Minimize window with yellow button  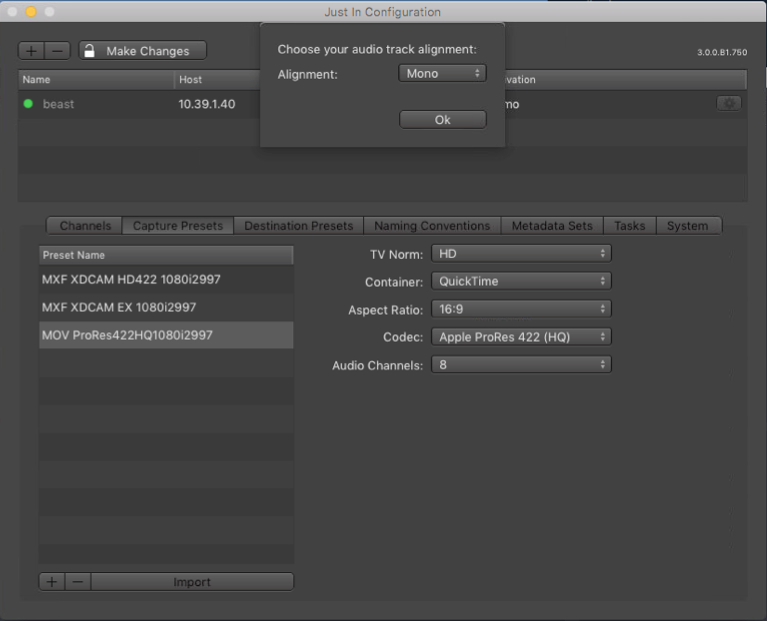click(x=31, y=11)
